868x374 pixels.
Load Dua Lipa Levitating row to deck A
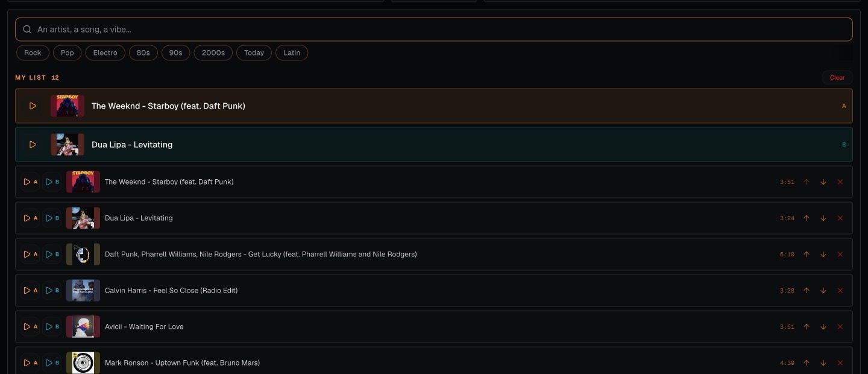pyautogui.click(x=30, y=218)
